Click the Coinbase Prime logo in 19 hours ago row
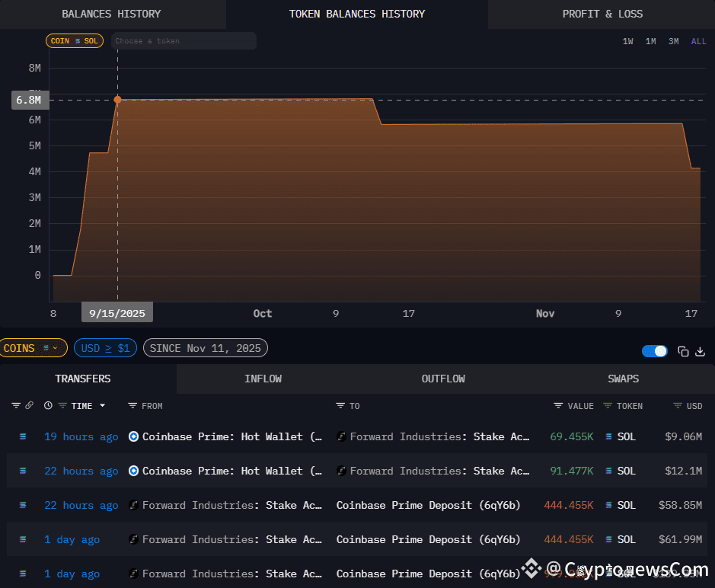This screenshot has height=588, width=715. tap(133, 436)
